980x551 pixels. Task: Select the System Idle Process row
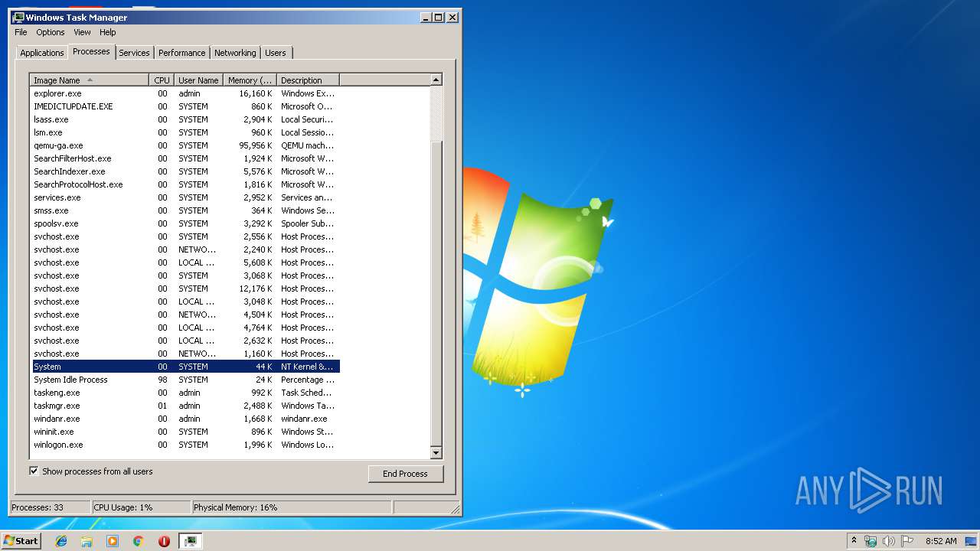click(185, 380)
